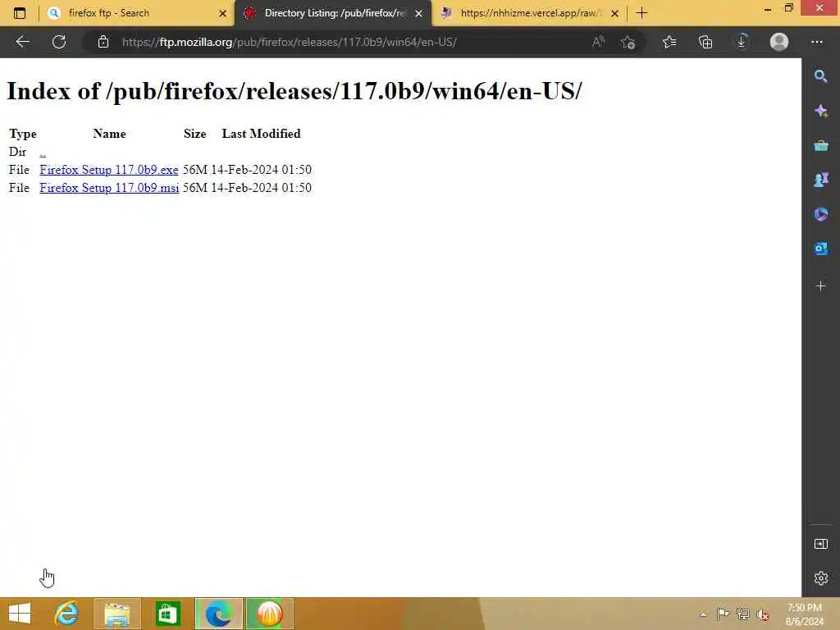Open sidebar Games chess icon
This screenshot has height=630, width=840.
click(820, 180)
